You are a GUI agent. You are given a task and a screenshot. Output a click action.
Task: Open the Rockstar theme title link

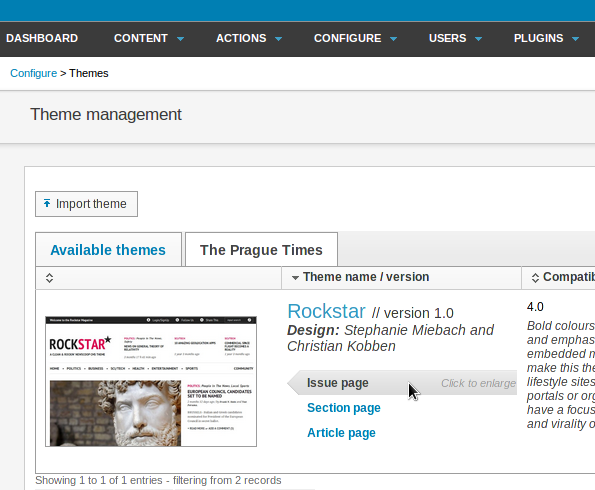point(326,311)
